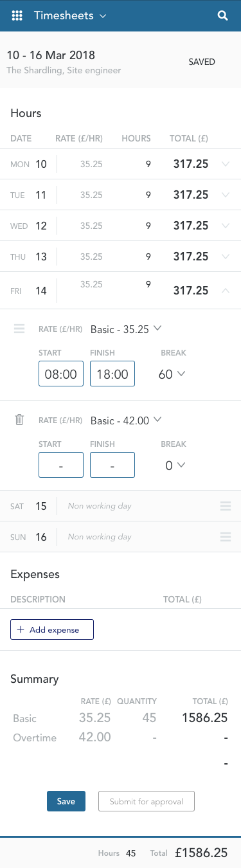Viewport: 241px width, 868px height.
Task: Open the Basic - 42.00 rate dropdown
Action: coord(126,420)
